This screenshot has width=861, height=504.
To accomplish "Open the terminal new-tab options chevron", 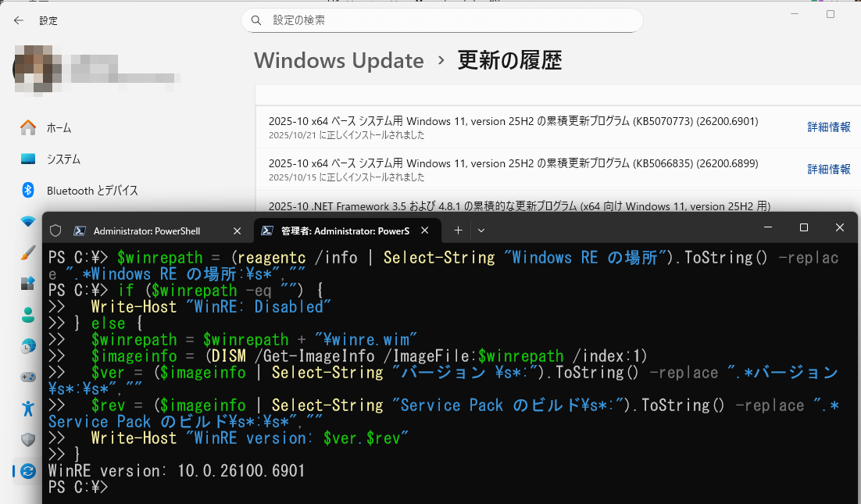I will tap(481, 230).
